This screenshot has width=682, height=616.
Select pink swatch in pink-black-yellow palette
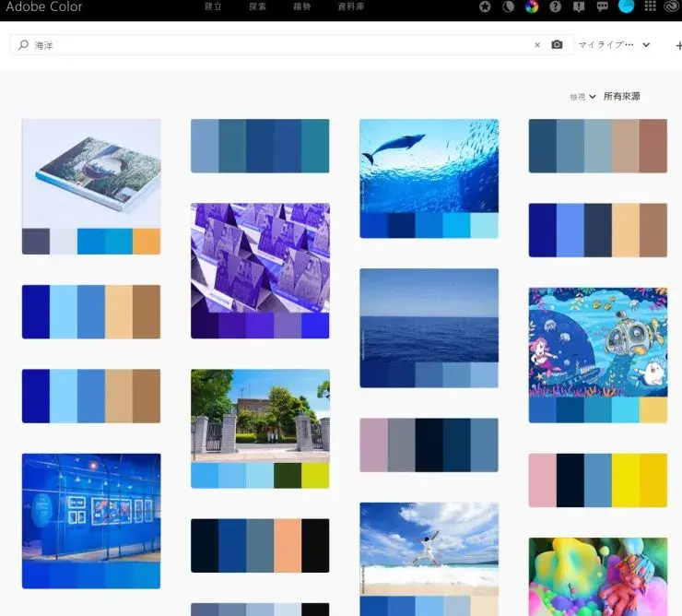(x=543, y=480)
